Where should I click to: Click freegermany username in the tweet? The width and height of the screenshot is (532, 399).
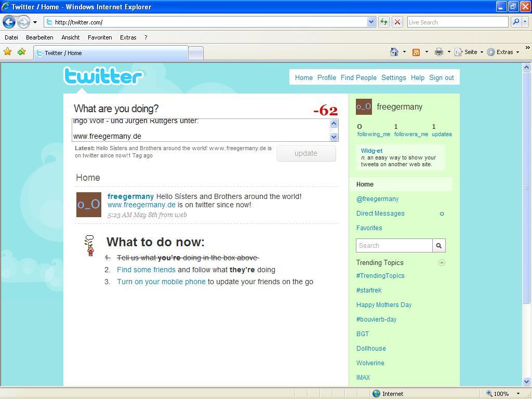(x=130, y=196)
